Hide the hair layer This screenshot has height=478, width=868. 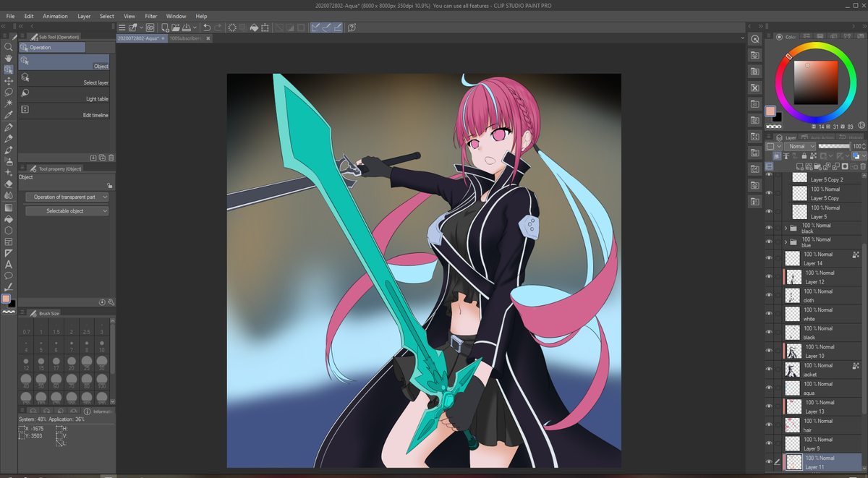768,425
